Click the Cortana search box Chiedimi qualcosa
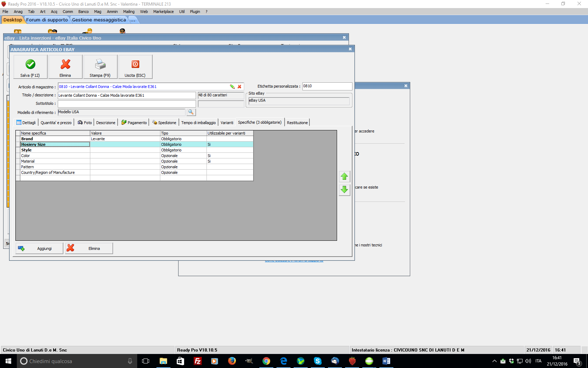This screenshot has width=588, height=368. pyautogui.click(x=76, y=361)
